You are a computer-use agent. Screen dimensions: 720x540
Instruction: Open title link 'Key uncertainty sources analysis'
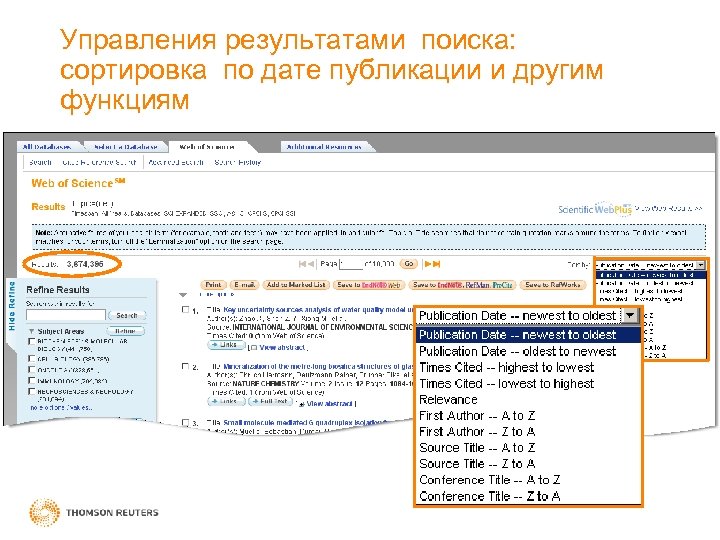pos(318,310)
